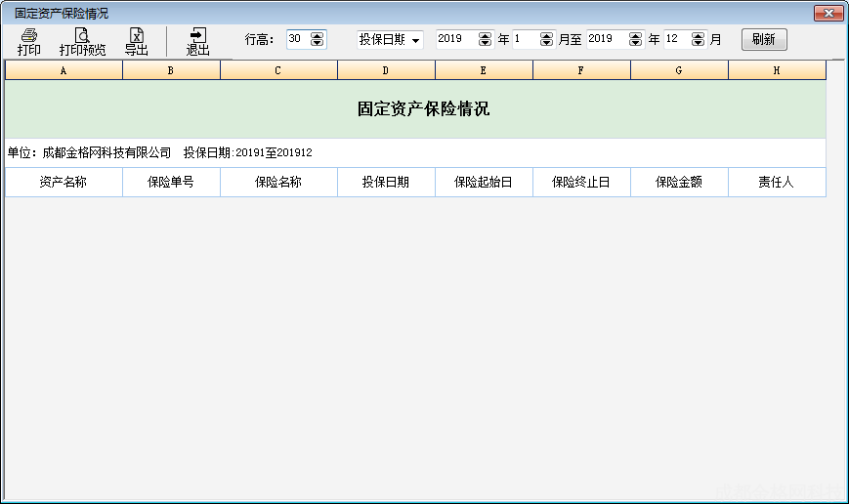Click the 打印 print icon

(x=29, y=41)
